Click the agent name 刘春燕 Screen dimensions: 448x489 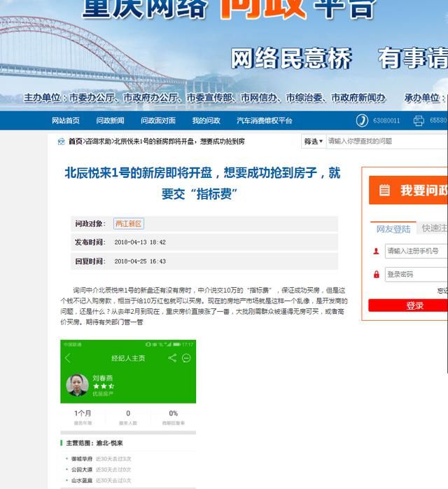coord(102,378)
